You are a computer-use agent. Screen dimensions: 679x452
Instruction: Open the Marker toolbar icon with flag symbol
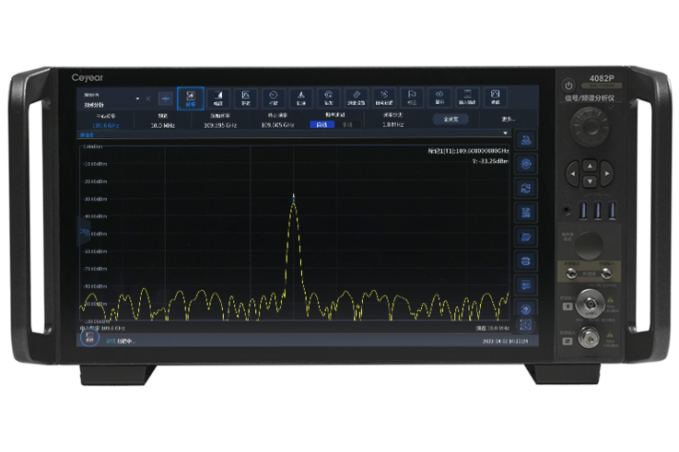(x=412, y=98)
